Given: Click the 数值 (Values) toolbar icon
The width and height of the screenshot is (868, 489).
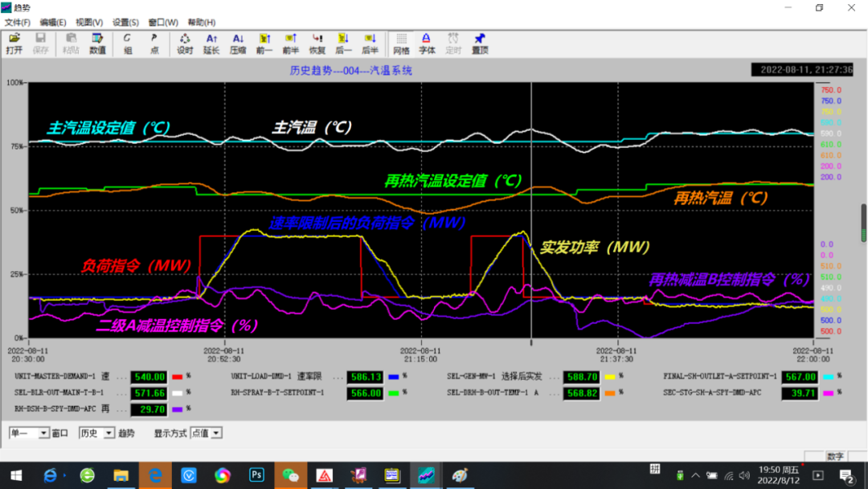Looking at the screenshot, I should coord(97,43).
